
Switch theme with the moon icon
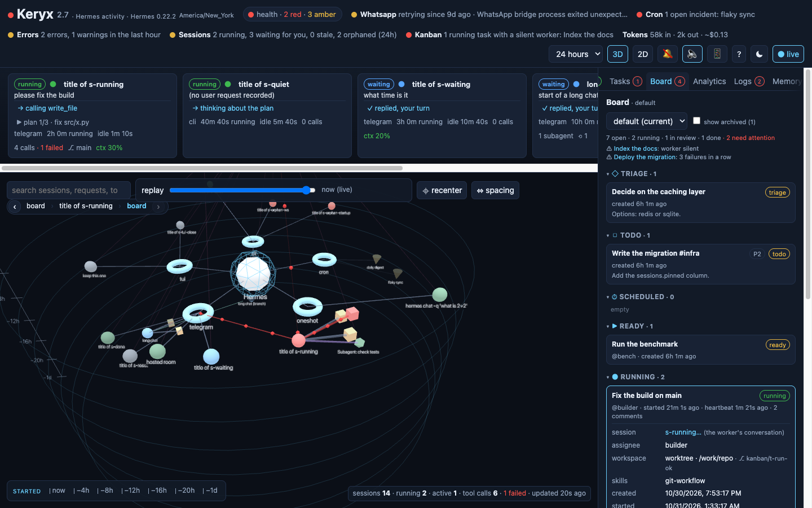[x=760, y=54]
